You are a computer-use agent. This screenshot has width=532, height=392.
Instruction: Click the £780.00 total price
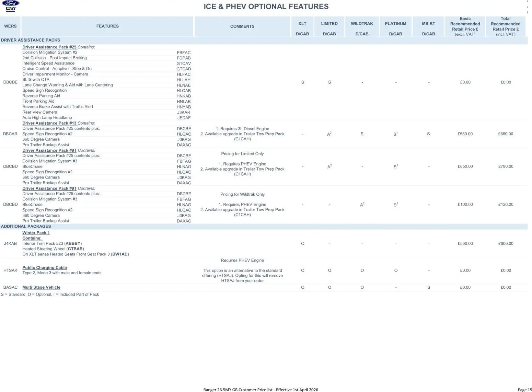click(x=506, y=166)
